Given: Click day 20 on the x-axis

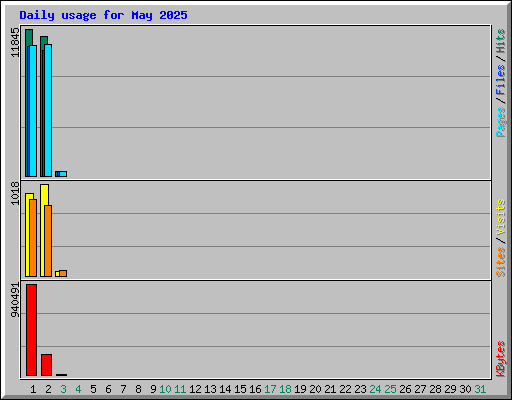Looking at the screenshot, I should coord(315,389).
